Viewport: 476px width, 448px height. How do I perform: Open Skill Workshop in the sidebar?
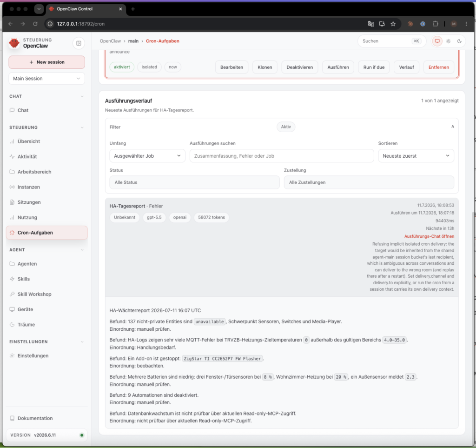pos(47,294)
